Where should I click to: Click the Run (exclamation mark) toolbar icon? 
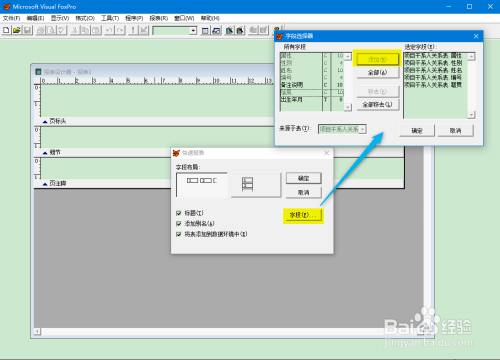(x=133, y=30)
